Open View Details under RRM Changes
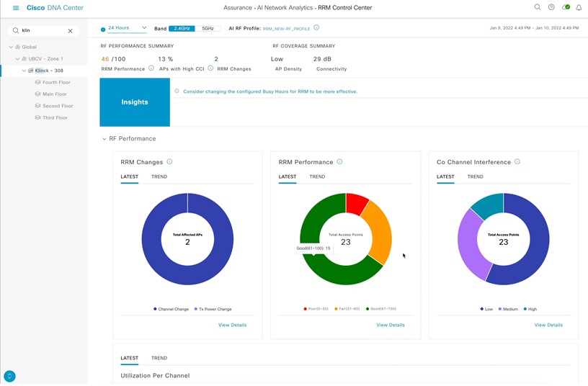 pyautogui.click(x=232, y=325)
